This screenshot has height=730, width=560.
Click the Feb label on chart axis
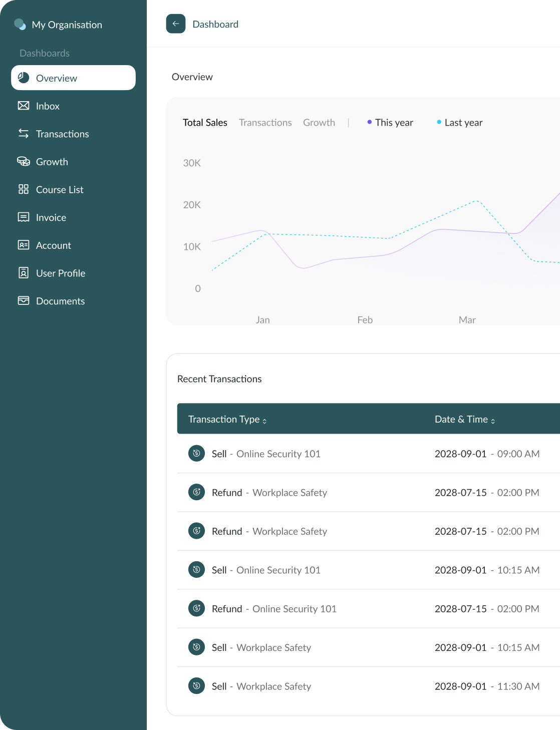365,320
